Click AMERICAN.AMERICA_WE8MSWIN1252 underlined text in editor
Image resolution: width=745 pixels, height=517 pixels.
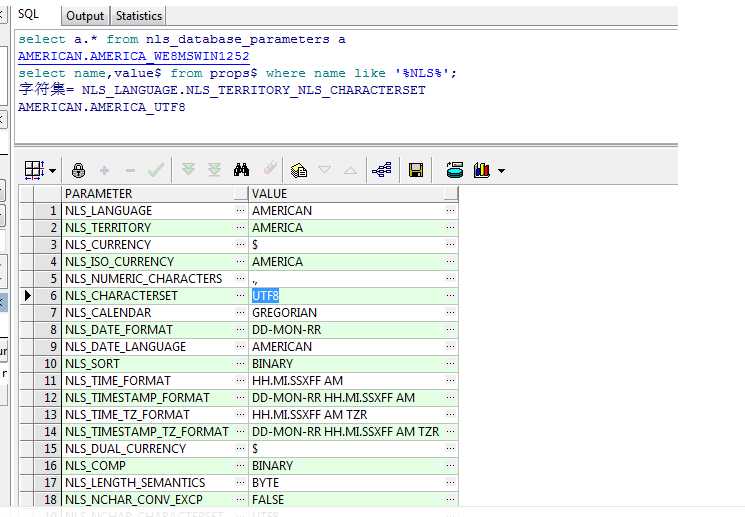[134, 56]
